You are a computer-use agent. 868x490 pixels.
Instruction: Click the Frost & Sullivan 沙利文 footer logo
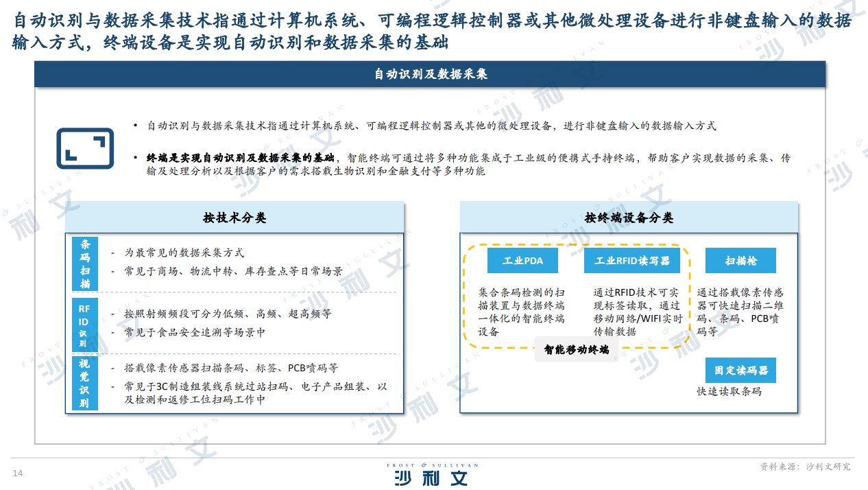pyautogui.click(x=431, y=475)
